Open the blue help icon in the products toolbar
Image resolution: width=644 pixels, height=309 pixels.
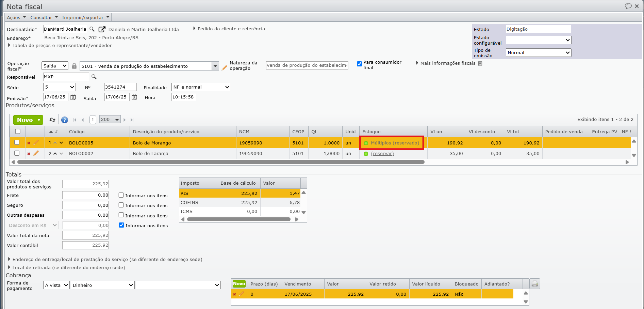tap(64, 120)
